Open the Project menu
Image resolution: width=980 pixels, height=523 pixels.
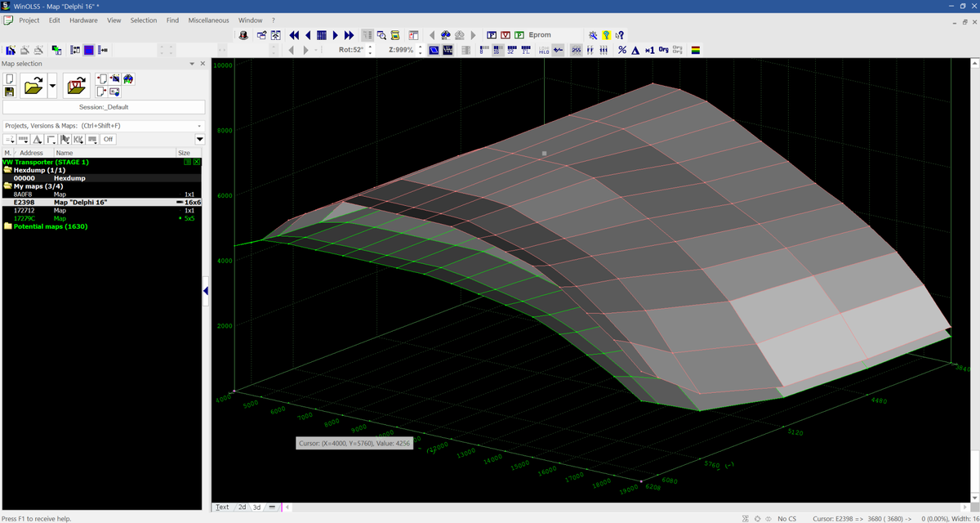point(29,20)
